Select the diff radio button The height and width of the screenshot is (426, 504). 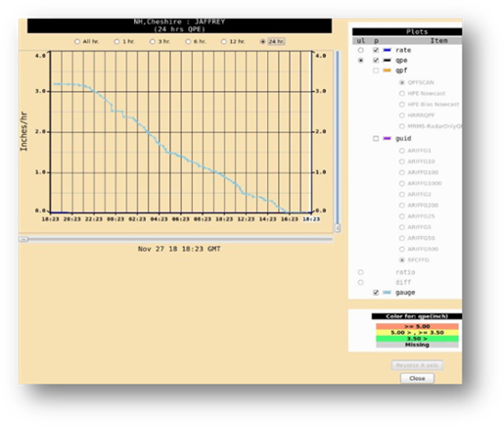tap(360, 282)
